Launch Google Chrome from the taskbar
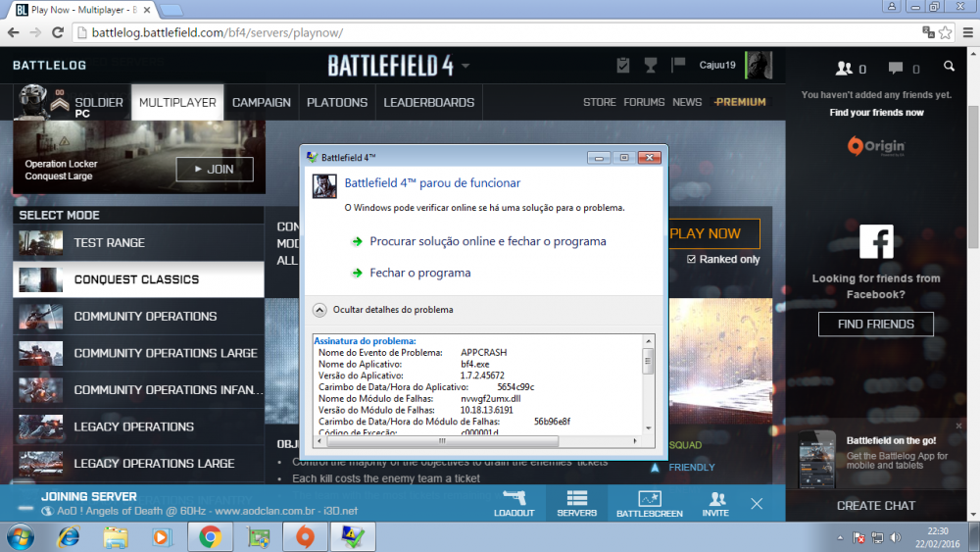The image size is (980, 552). pyautogui.click(x=209, y=537)
